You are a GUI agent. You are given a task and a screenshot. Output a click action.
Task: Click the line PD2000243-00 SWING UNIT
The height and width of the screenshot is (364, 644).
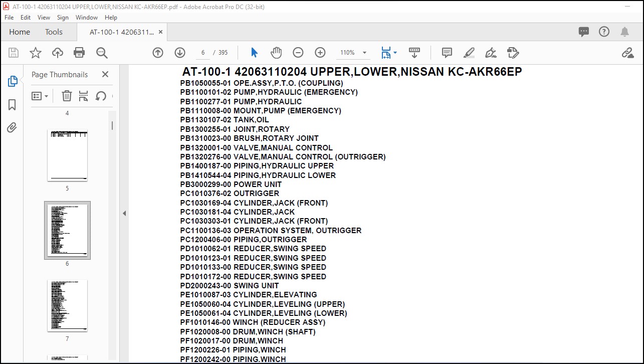tap(230, 286)
